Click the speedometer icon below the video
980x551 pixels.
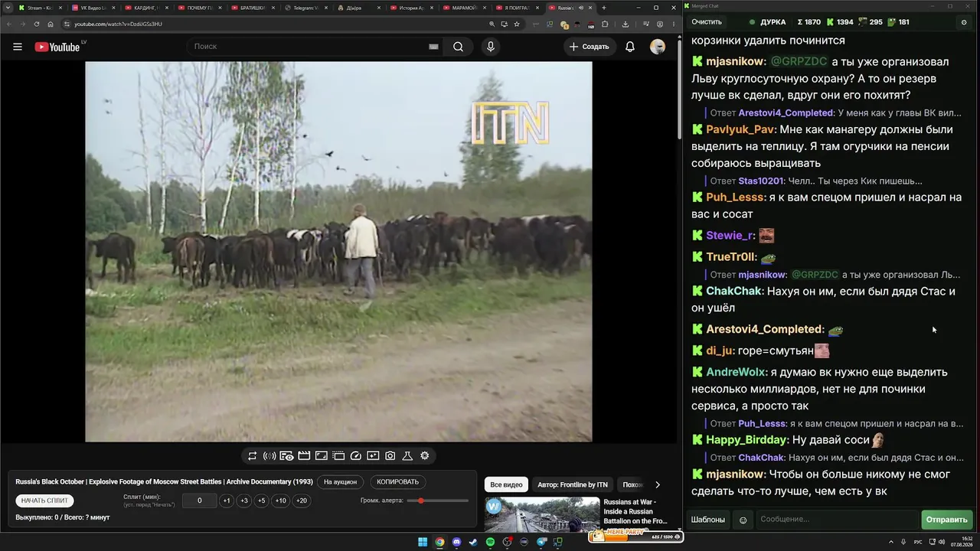(355, 455)
